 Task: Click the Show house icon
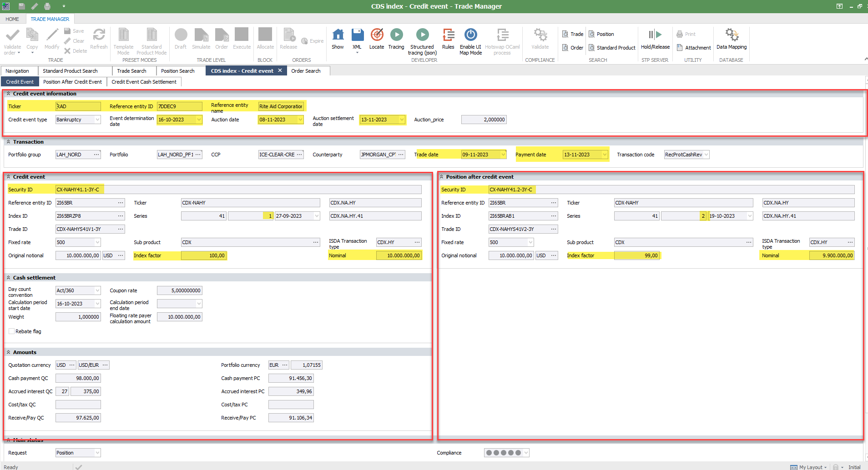(x=338, y=35)
